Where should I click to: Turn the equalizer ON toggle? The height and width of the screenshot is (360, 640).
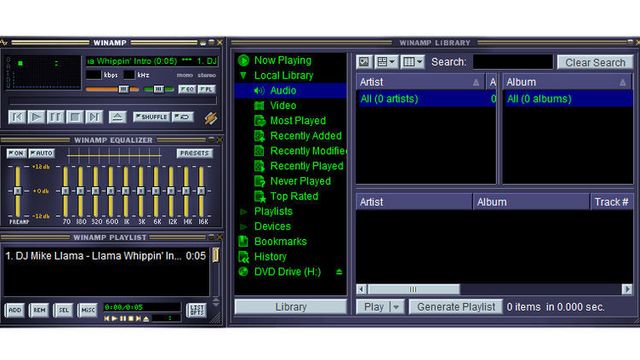pos(16,153)
